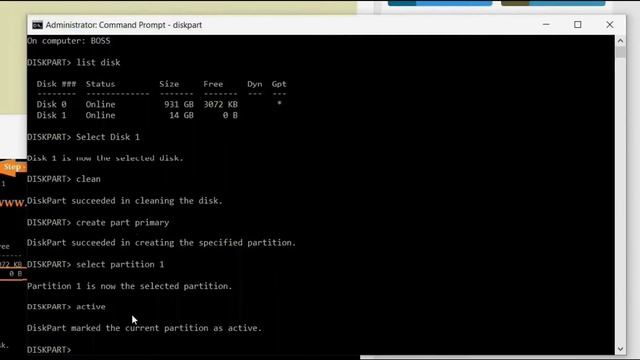
Task: Click the 'Free' column header
Action: click(x=213, y=84)
